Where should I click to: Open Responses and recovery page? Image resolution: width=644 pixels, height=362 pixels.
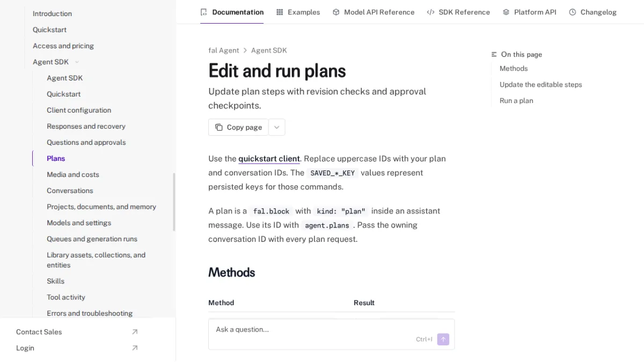click(x=86, y=127)
